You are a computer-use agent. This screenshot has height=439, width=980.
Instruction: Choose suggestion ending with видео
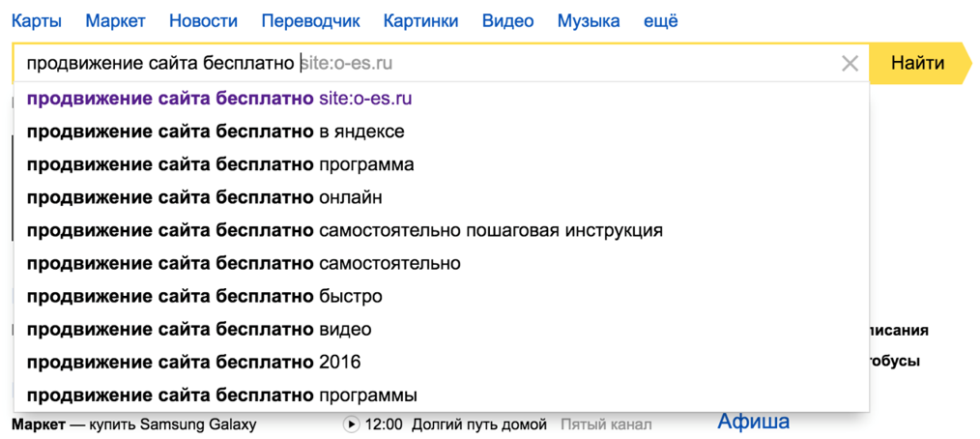tap(442, 330)
